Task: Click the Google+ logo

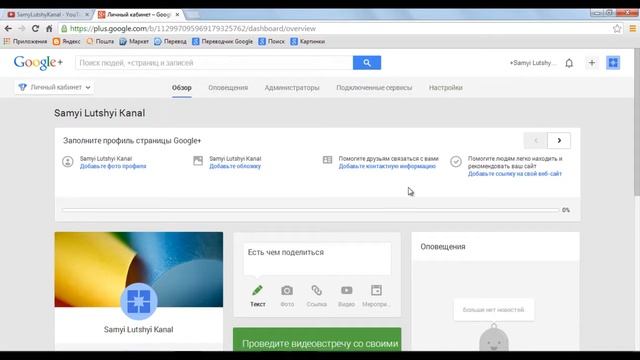Action: tap(38, 62)
